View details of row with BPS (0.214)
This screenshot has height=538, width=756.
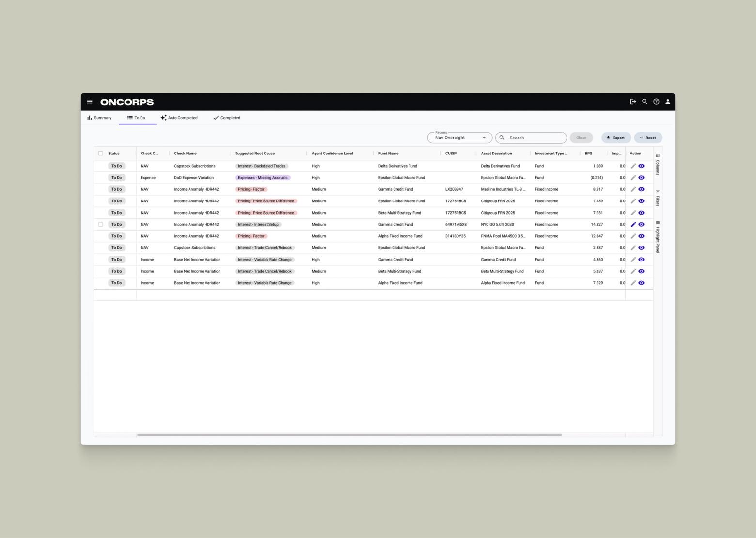pos(641,178)
